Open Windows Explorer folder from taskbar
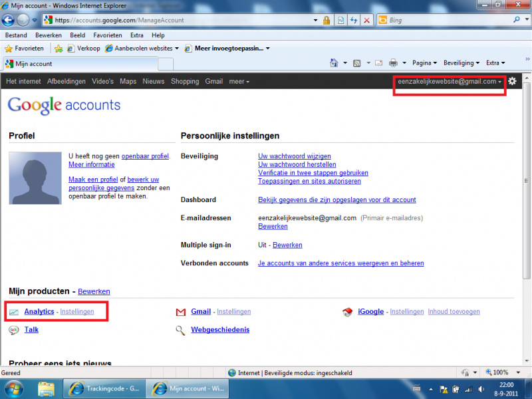Viewport: 532px width, 399px height. point(46,388)
